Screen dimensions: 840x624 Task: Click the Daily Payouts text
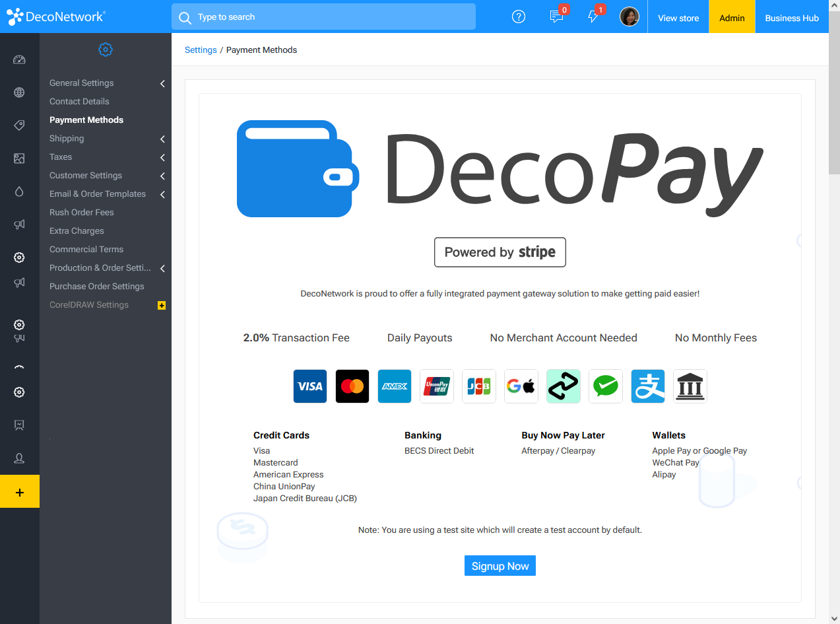click(420, 337)
